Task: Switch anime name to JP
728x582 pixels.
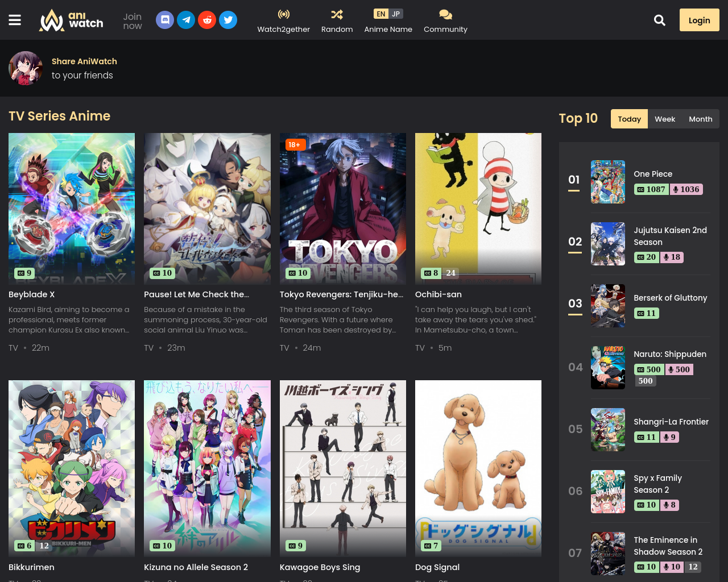Action: point(396,14)
